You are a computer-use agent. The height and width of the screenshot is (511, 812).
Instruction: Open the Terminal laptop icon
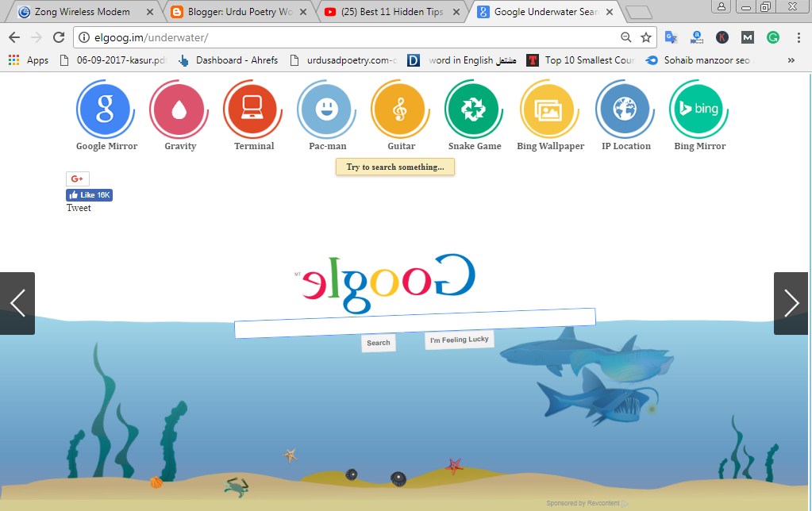point(252,109)
